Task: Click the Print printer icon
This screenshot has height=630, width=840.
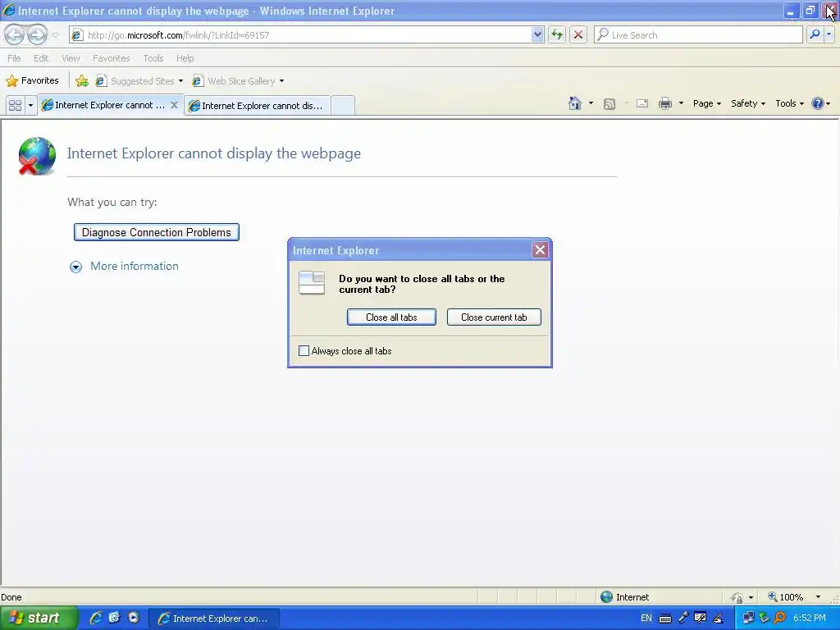Action: pos(664,103)
